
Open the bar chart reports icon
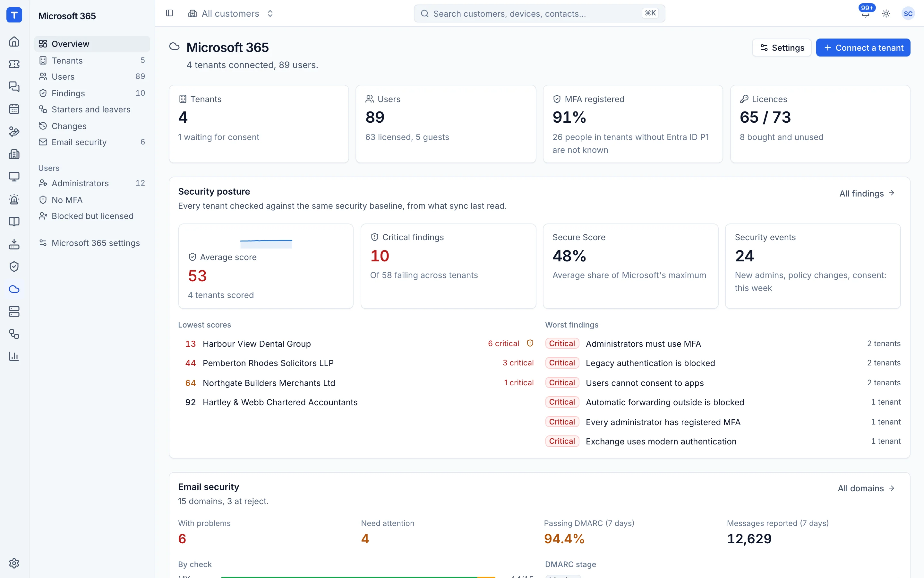point(14,357)
